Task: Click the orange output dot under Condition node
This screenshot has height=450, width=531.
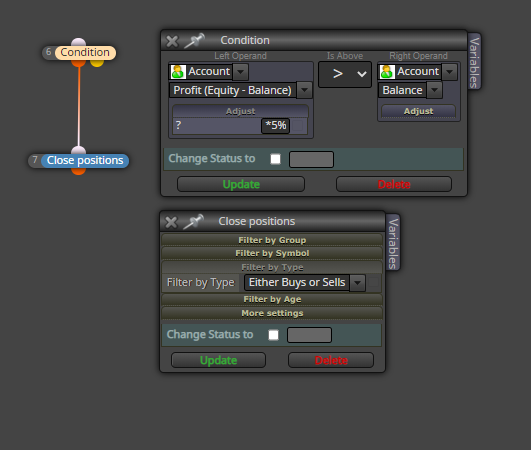Action: point(79,63)
